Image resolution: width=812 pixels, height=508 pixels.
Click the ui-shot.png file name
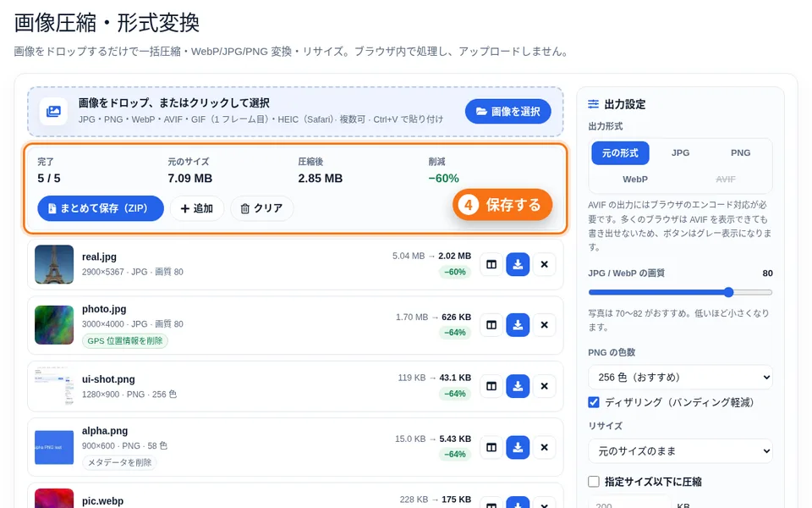pos(108,379)
